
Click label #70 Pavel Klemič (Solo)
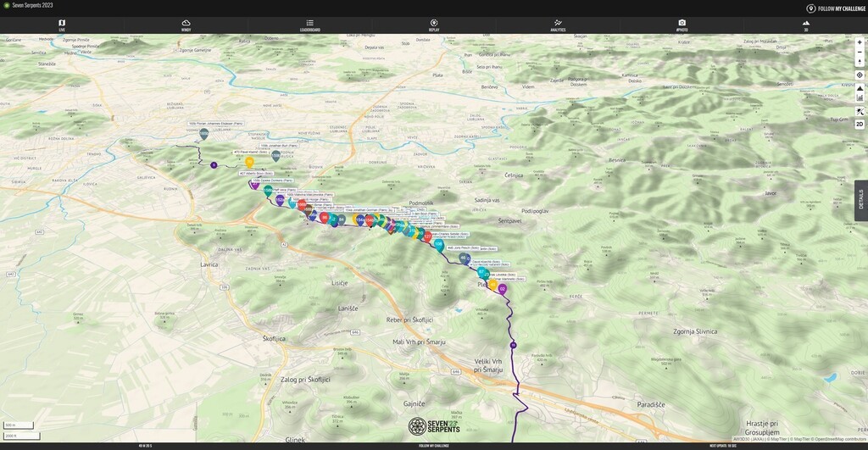[x=250, y=152]
